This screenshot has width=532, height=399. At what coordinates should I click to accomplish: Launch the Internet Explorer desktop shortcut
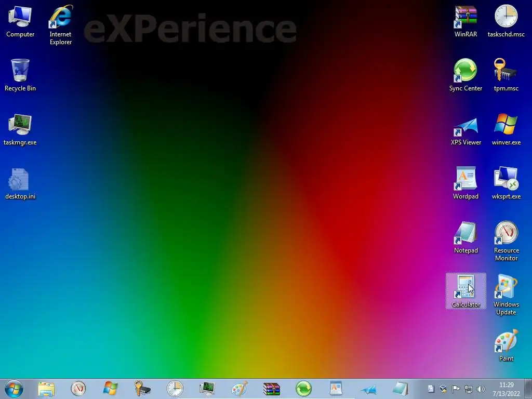[61, 25]
